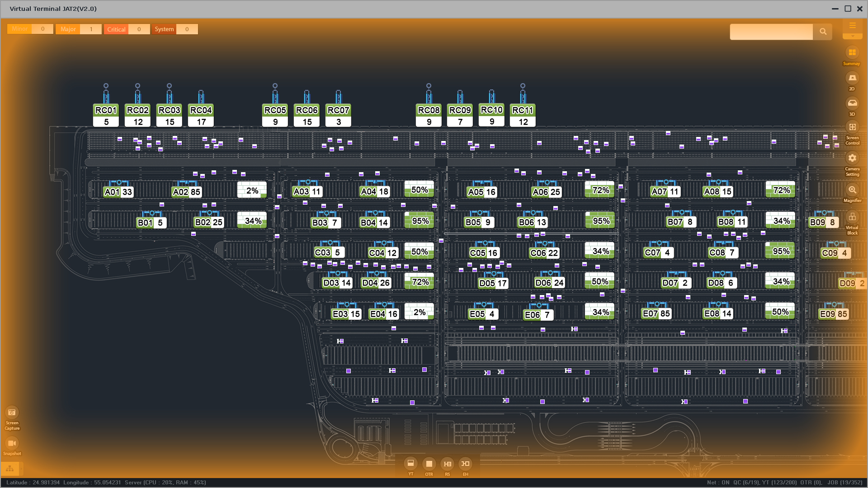The width and height of the screenshot is (868, 488).
Task: Click the Snapshot camera icon
Action: point(12,443)
